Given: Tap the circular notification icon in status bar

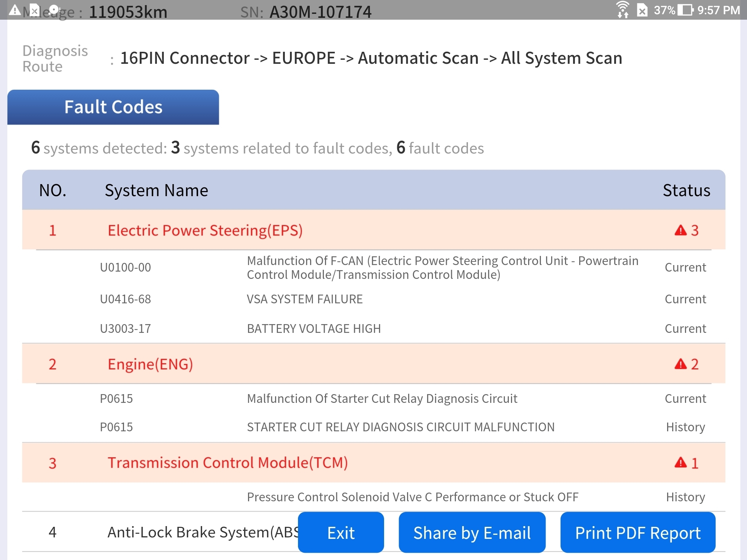Looking at the screenshot, I should [54, 10].
